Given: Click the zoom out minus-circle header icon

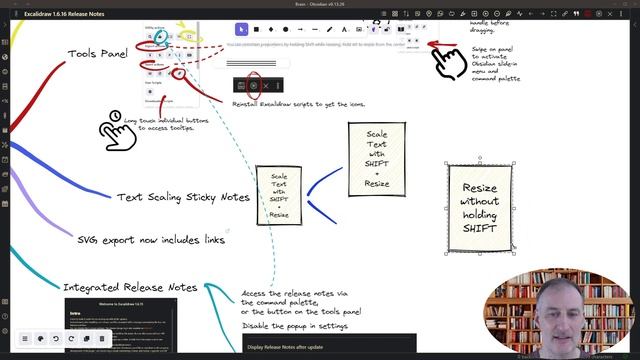Looking at the screenshot, I should point(497,14).
